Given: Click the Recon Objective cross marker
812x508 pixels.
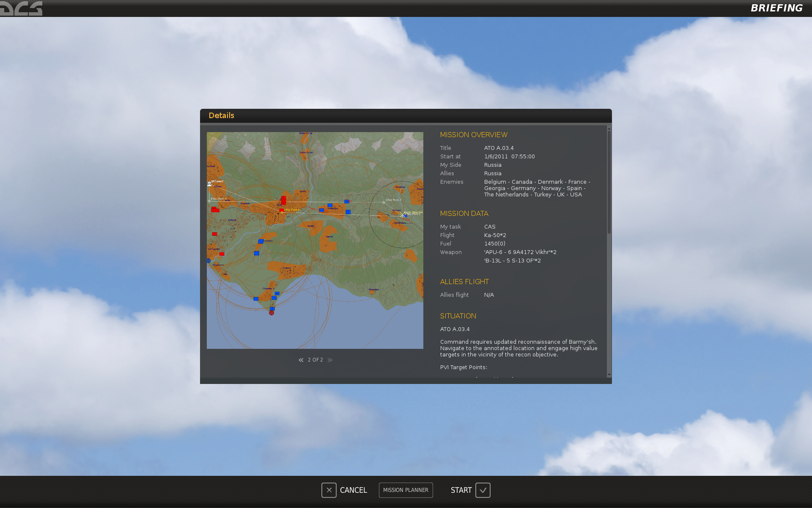Looking at the screenshot, I should (x=402, y=215).
